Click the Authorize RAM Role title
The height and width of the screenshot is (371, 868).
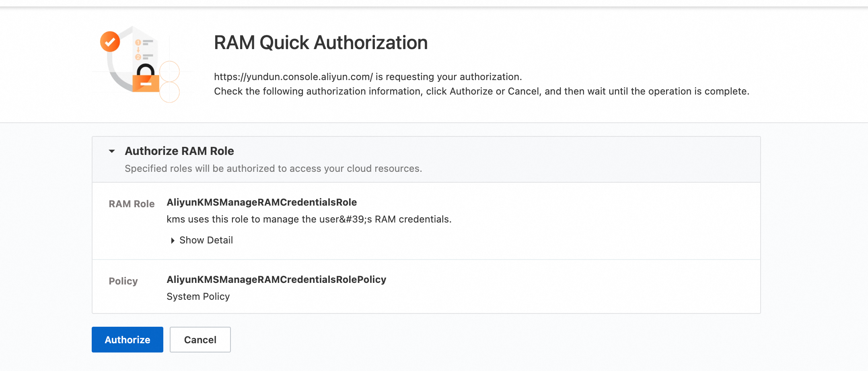[x=179, y=151]
